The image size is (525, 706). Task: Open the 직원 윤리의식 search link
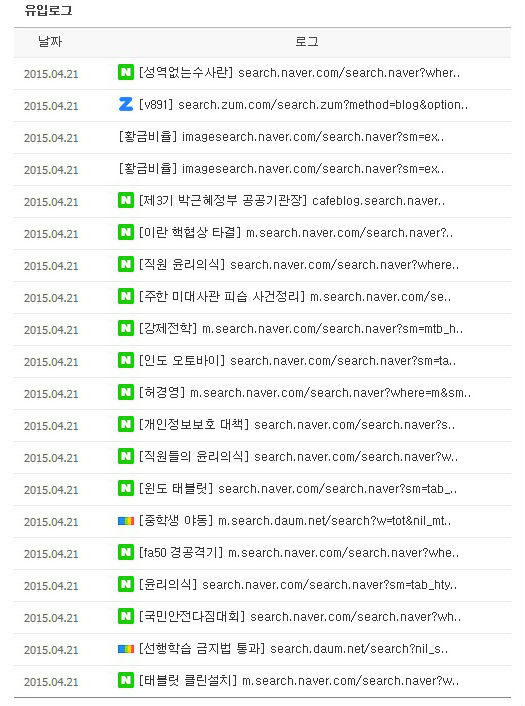pyautogui.click(x=299, y=264)
